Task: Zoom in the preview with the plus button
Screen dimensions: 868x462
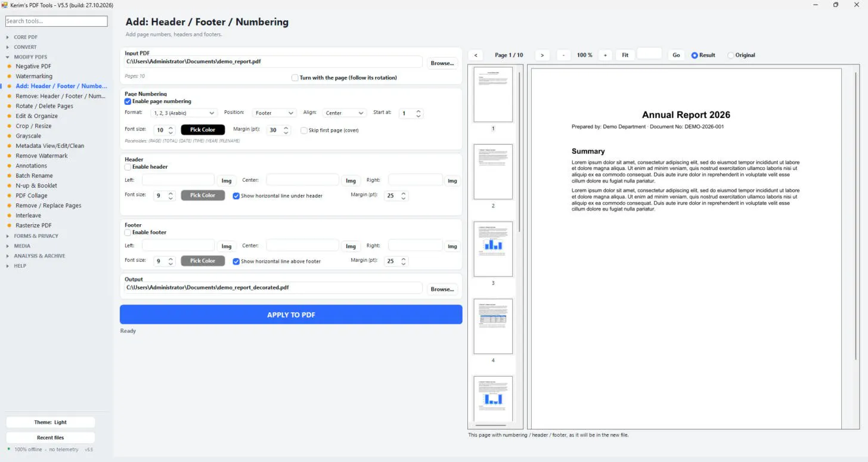Action: click(605, 55)
